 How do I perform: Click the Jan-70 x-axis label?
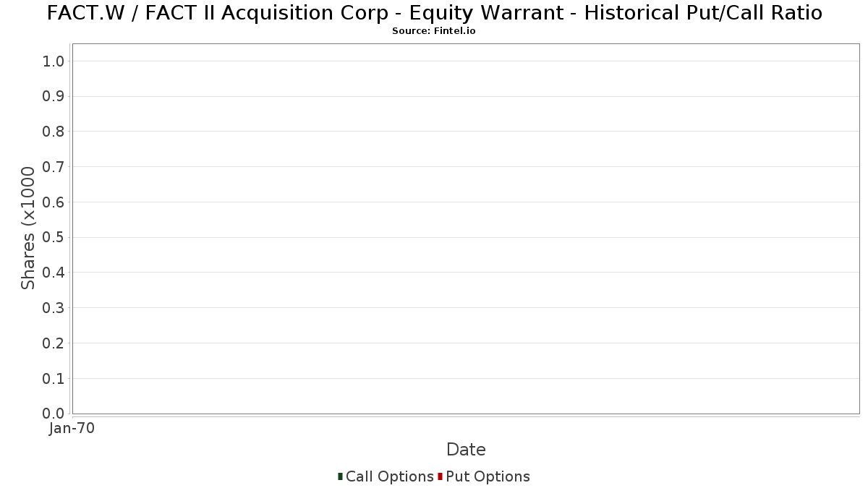tap(72, 429)
